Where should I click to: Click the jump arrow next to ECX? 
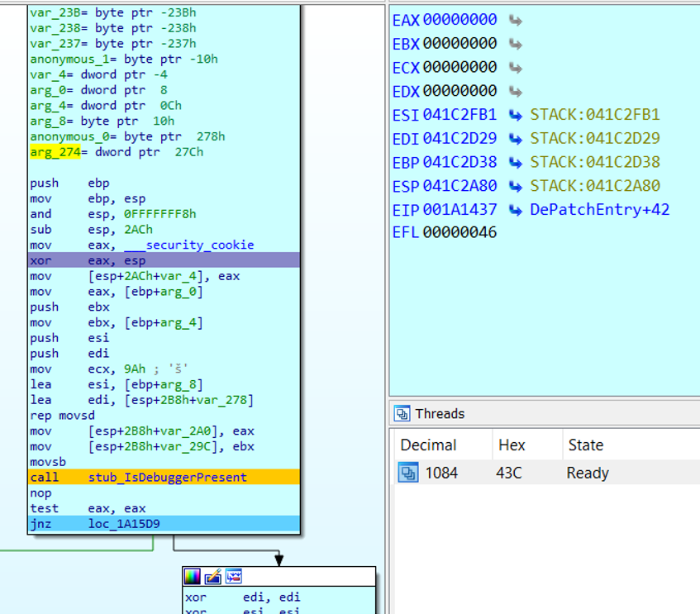(x=516, y=68)
